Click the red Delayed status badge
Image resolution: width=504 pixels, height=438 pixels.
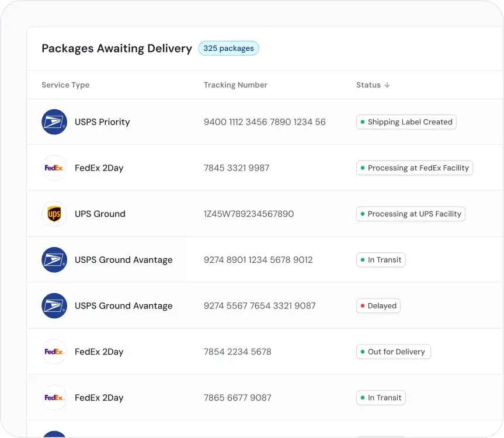click(x=378, y=306)
